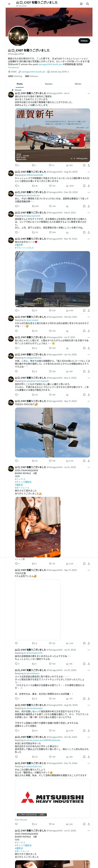Open the yamaguchih4.booth.pm website link
The image size is (98, 868).
point(33,72)
